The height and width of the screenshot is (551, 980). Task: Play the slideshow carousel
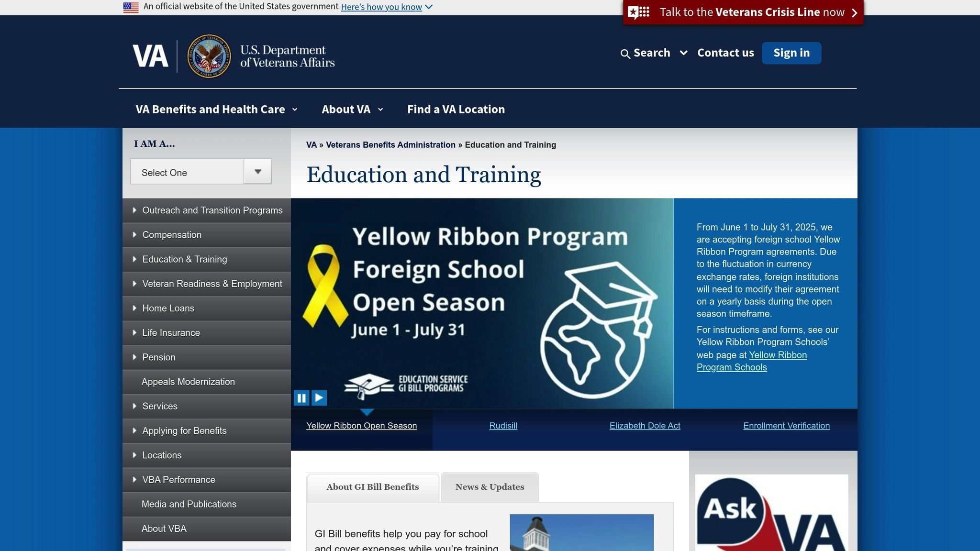pos(319,398)
